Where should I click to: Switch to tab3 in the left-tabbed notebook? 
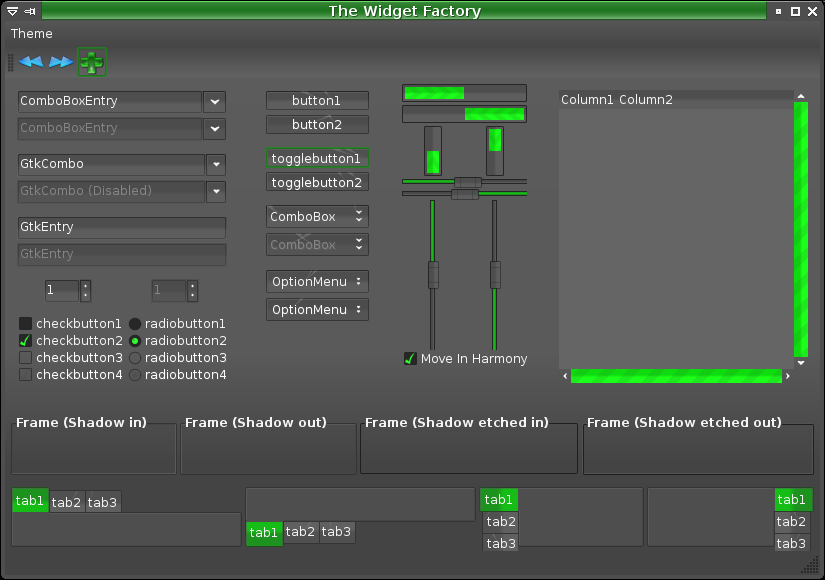(x=501, y=543)
